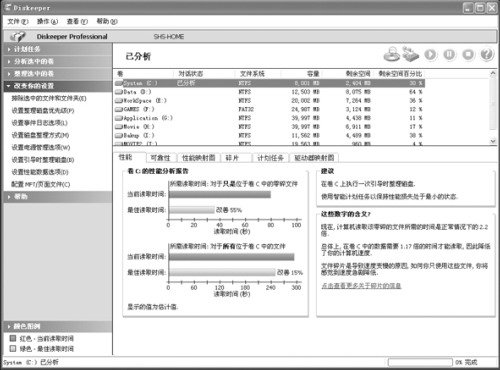Switch to the 碎片 tab

(x=236, y=158)
